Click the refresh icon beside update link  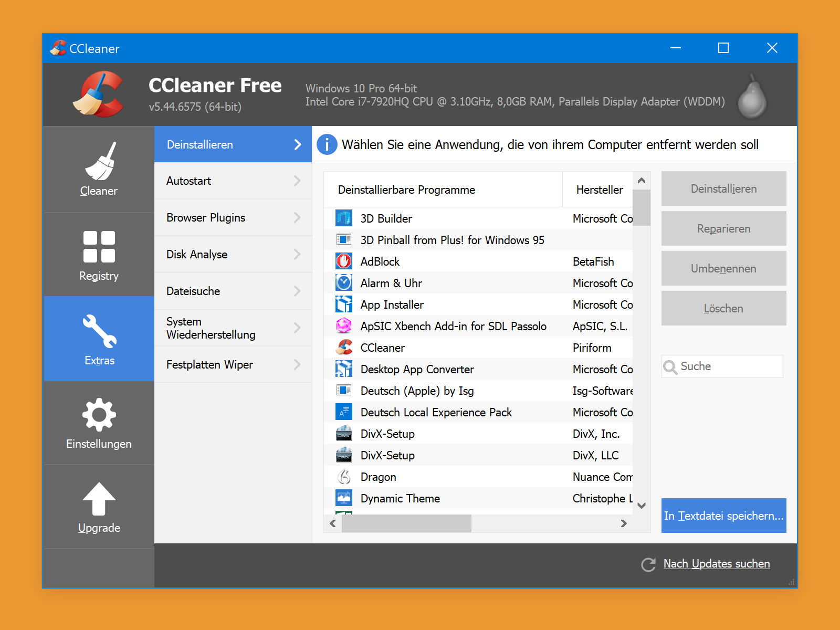tap(648, 564)
